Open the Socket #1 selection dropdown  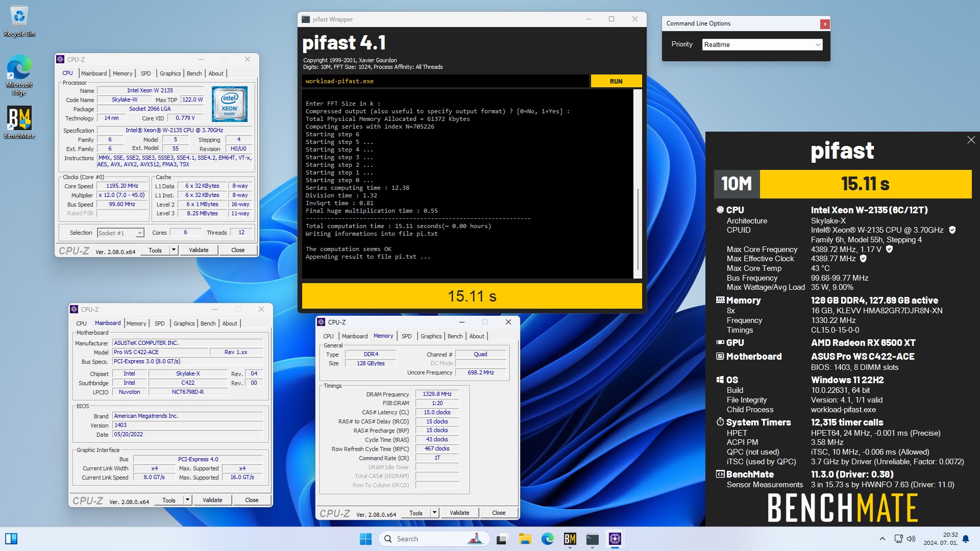point(120,233)
